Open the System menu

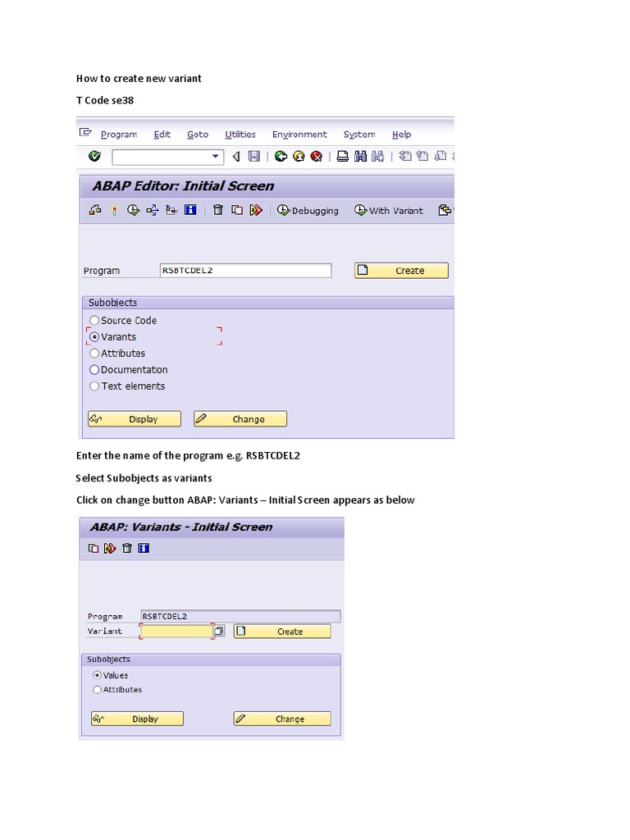tap(359, 135)
